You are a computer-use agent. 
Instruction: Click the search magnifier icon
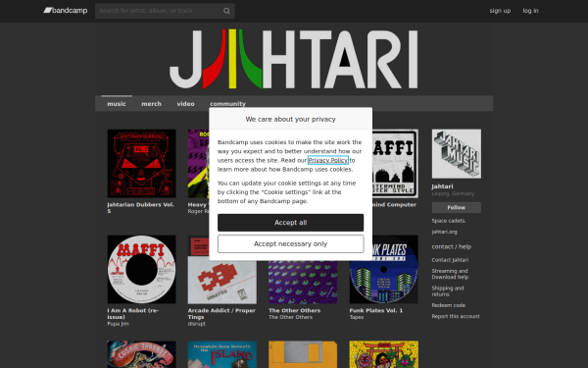click(x=226, y=11)
